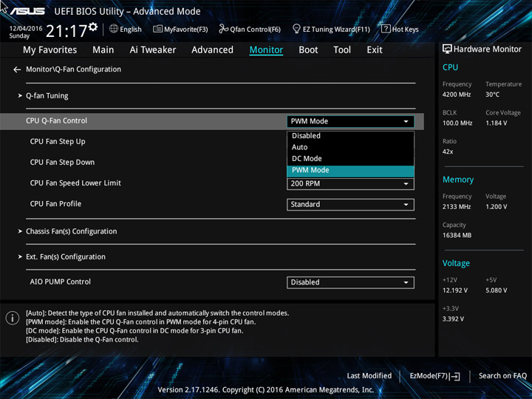
Task: Click Last Modified in the footer
Action: tap(369, 376)
